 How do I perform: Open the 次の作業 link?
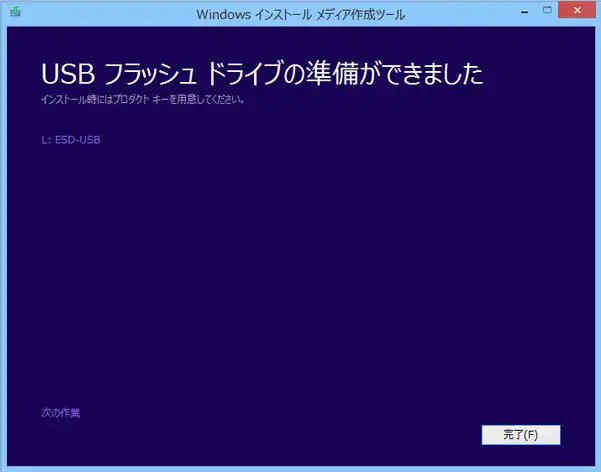pyautogui.click(x=61, y=413)
